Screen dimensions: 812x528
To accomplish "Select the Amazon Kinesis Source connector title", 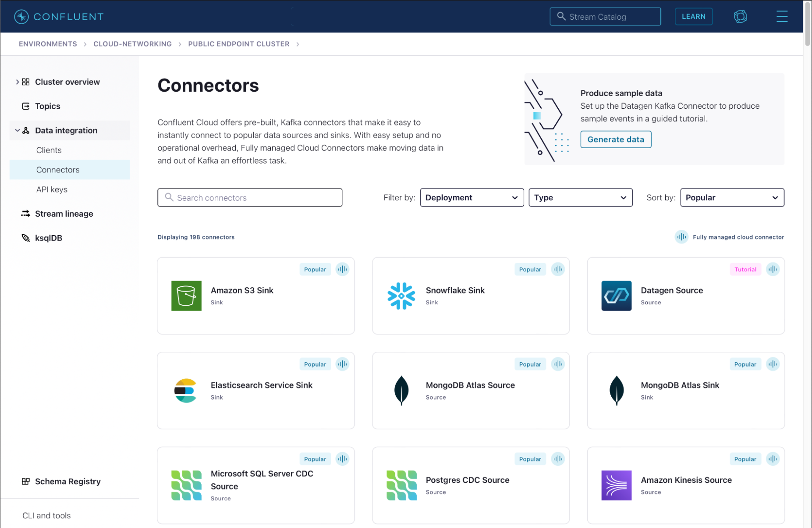I will (x=686, y=480).
